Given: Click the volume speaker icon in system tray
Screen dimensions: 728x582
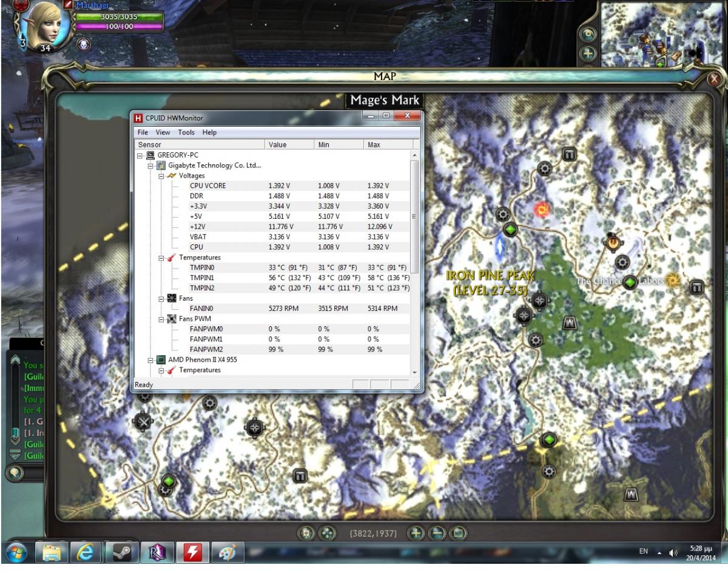Looking at the screenshot, I should 673,553.
